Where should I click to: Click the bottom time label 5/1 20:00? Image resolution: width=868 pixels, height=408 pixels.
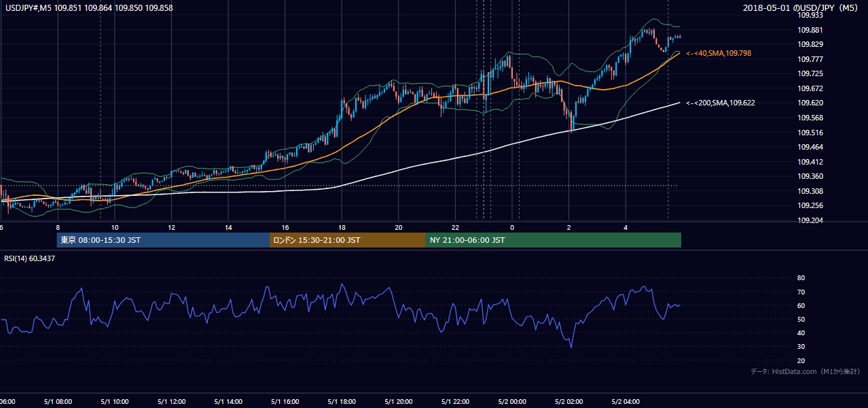(399, 402)
